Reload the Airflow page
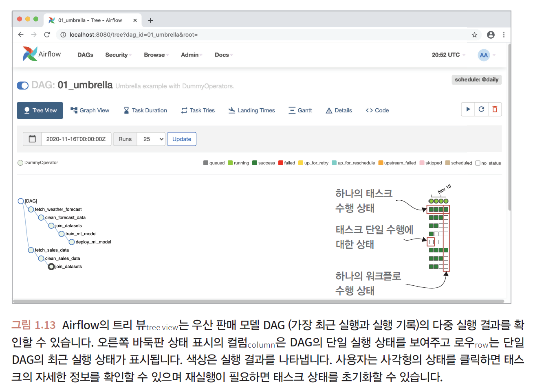The width and height of the screenshot is (533, 392). coord(47,35)
